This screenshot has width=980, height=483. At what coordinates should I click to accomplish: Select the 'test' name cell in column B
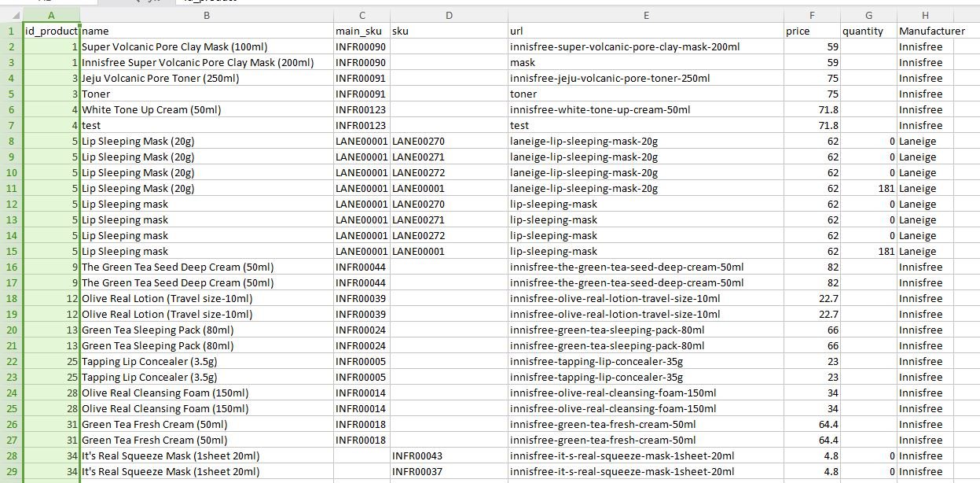(207, 125)
